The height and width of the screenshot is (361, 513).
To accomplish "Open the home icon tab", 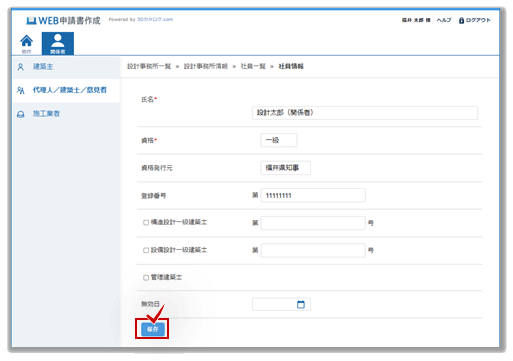I will tap(26, 44).
